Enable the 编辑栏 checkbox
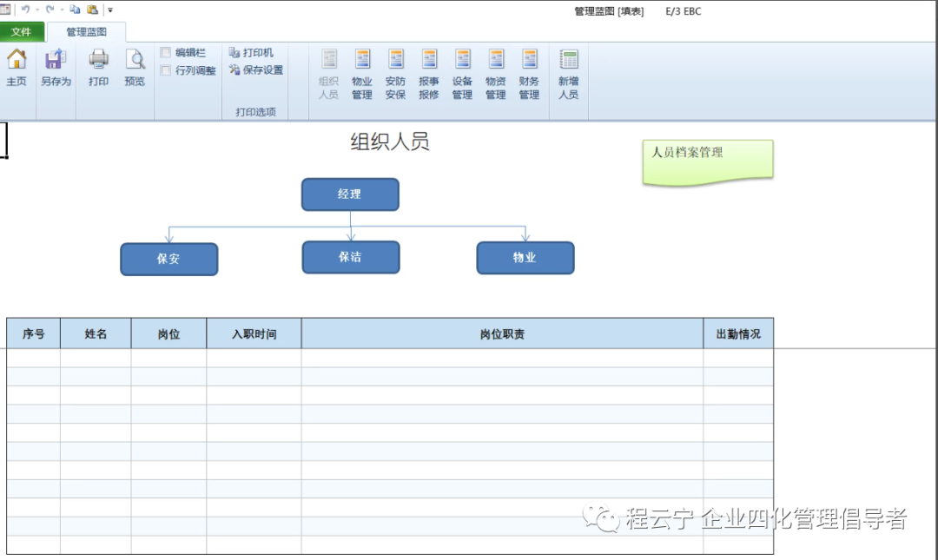This screenshot has height=560, width=938. point(166,53)
